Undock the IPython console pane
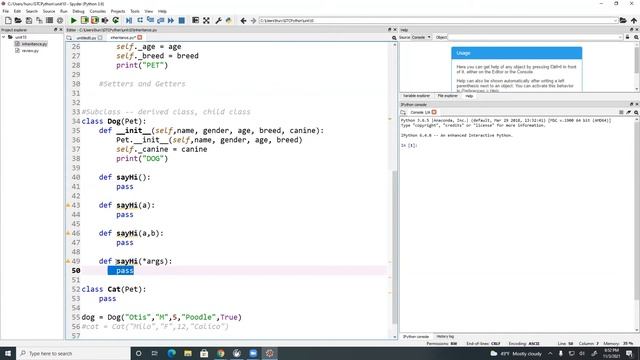The height and width of the screenshot is (360, 640). [631, 105]
